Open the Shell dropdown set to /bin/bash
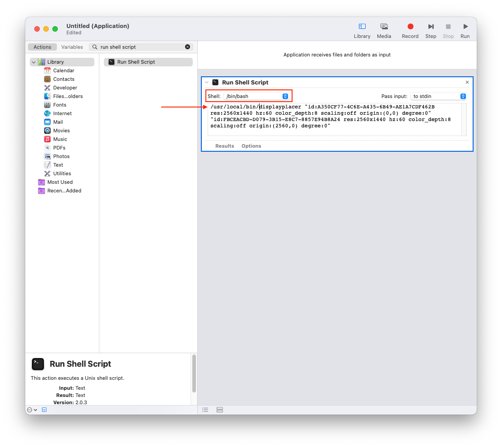Screen dimensions: 502x448 [x=256, y=96]
